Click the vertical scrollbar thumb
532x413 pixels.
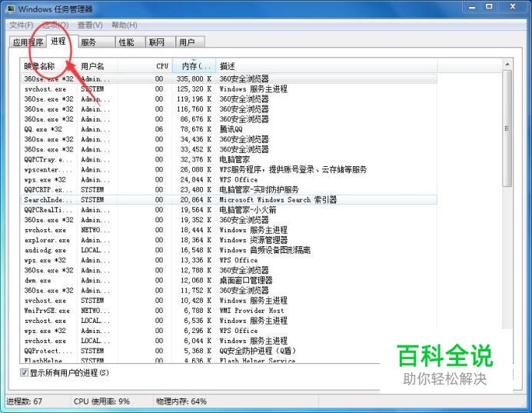coord(507,128)
